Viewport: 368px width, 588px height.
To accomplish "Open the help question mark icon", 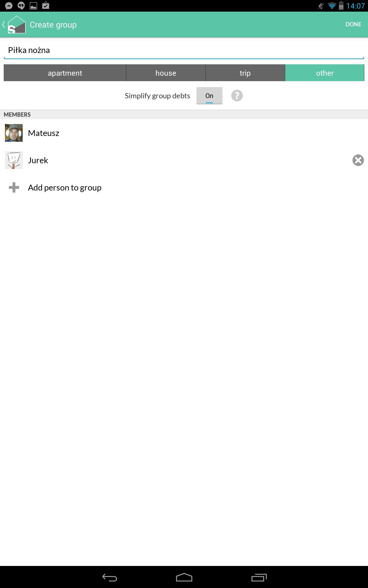I will click(237, 96).
